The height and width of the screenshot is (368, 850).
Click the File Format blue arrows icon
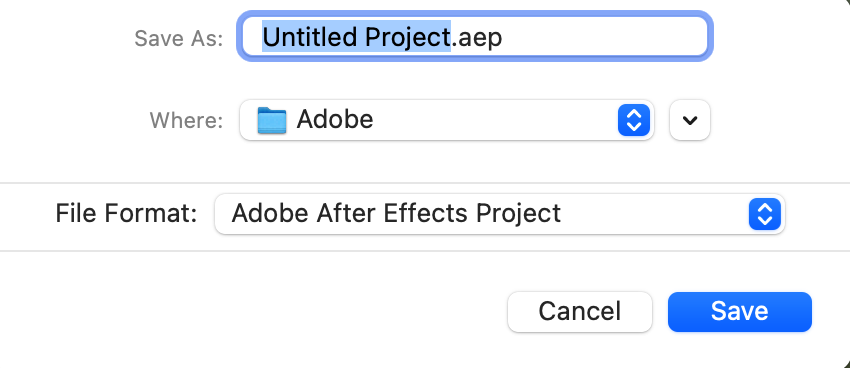[764, 214]
